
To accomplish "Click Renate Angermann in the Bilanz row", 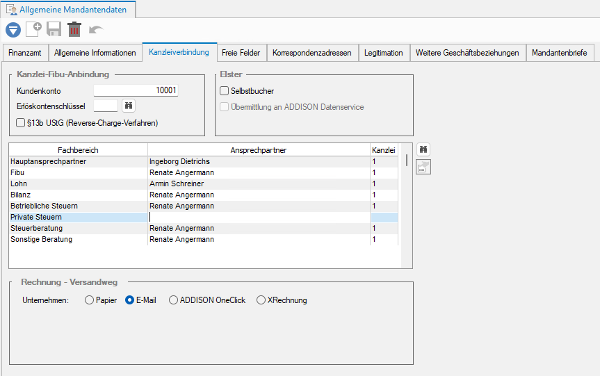I will click(x=182, y=195).
